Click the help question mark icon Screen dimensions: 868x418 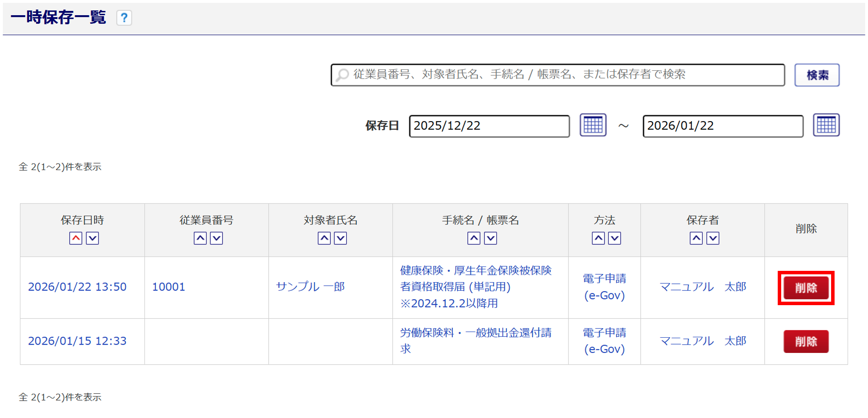[124, 18]
